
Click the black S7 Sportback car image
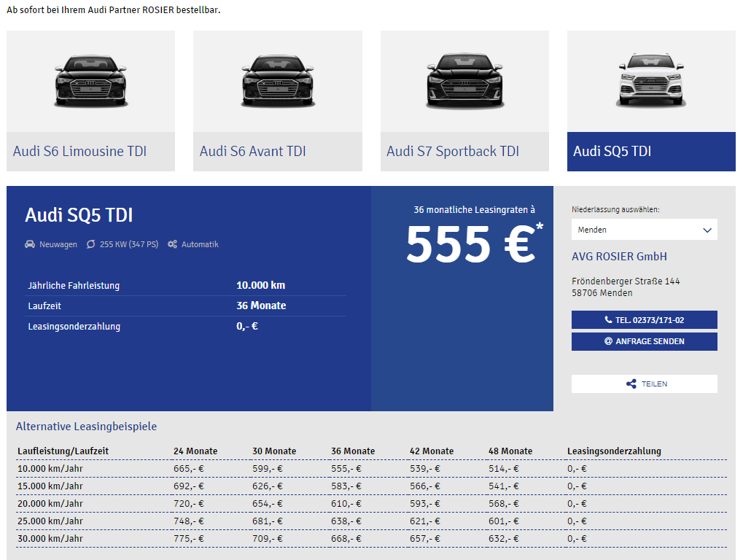pyautogui.click(x=465, y=80)
